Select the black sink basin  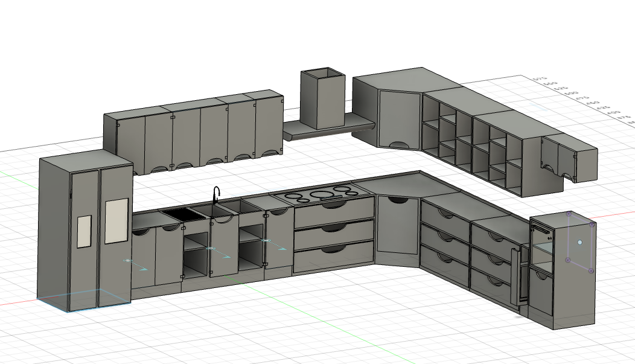tap(183, 214)
